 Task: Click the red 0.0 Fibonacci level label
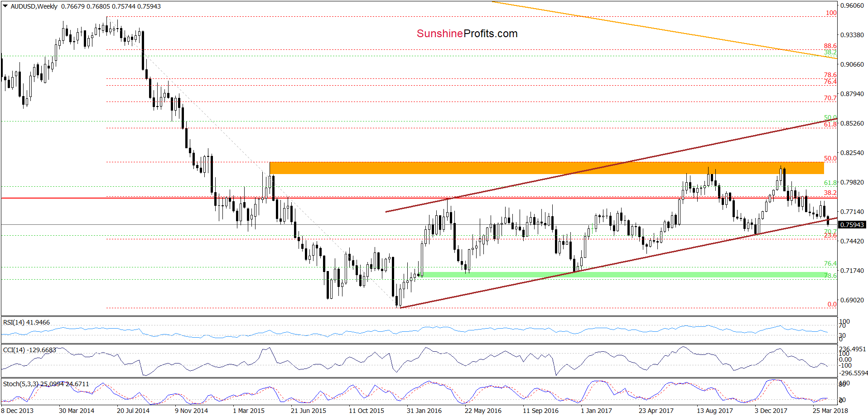(x=832, y=304)
